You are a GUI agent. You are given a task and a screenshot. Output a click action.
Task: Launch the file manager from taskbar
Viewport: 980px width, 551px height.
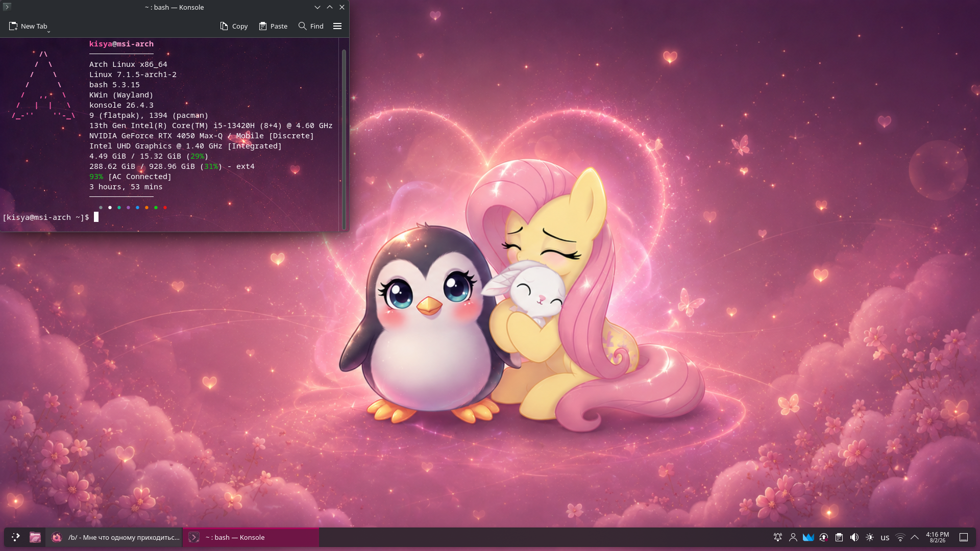coord(35,537)
